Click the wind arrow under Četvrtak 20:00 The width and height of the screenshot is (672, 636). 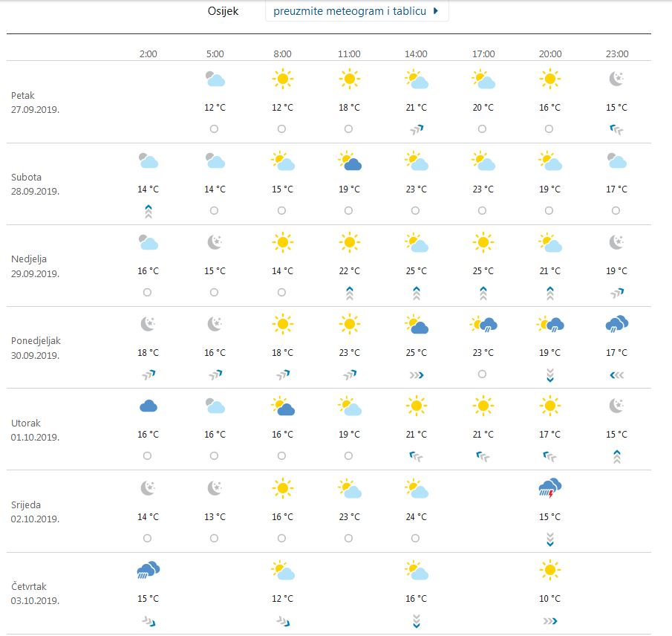550,620
